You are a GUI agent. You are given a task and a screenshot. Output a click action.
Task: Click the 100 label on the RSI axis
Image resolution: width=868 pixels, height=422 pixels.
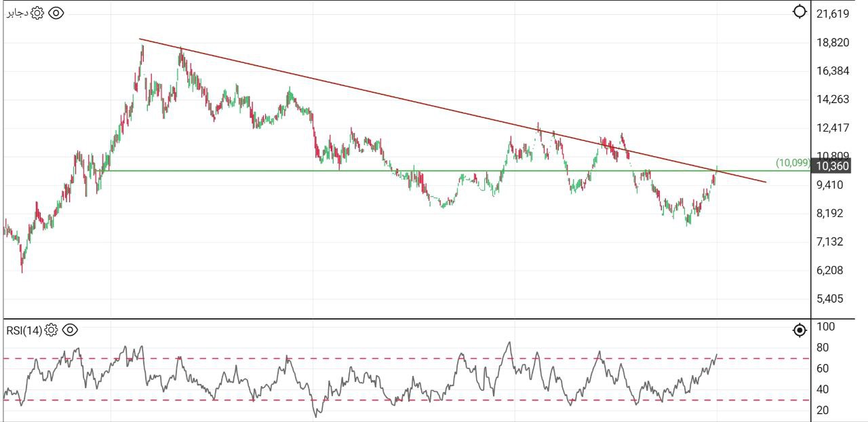(825, 327)
